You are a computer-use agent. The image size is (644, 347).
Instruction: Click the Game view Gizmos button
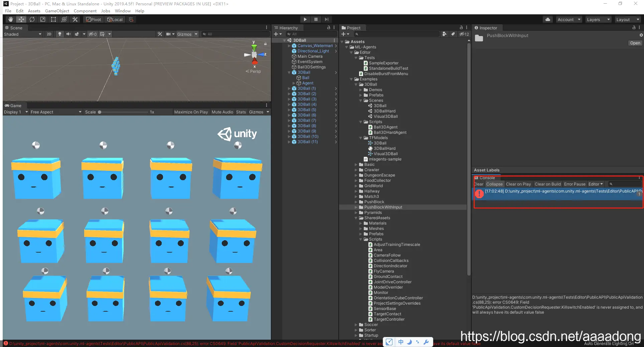pos(256,112)
